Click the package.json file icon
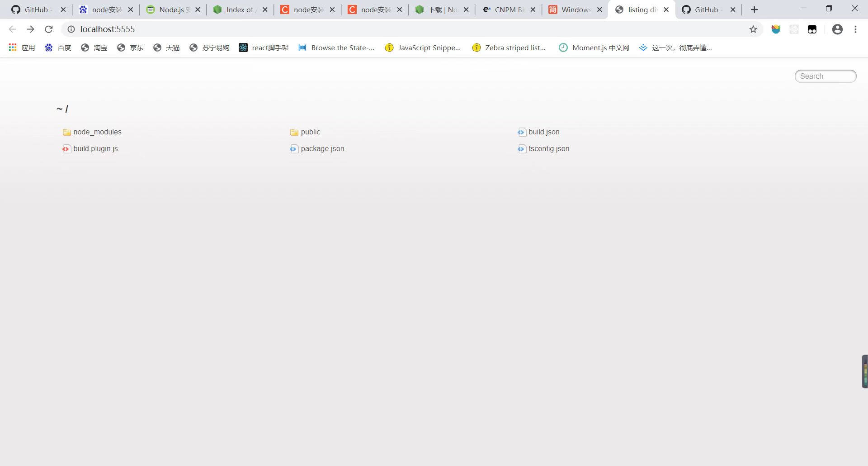 [x=294, y=149]
